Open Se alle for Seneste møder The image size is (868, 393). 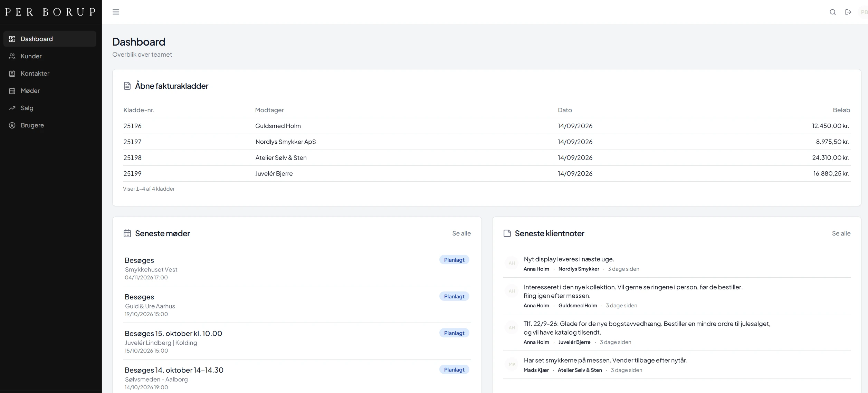(461, 233)
